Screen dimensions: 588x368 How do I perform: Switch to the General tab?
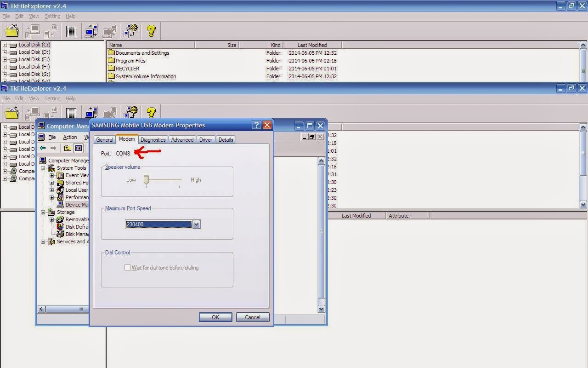pyautogui.click(x=104, y=140)
